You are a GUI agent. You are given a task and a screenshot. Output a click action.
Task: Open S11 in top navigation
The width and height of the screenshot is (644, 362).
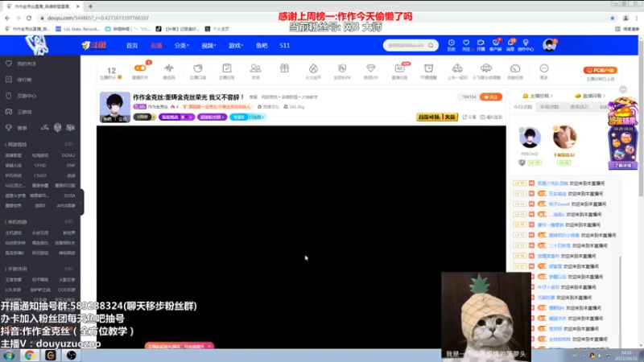(x=285, y=46)
